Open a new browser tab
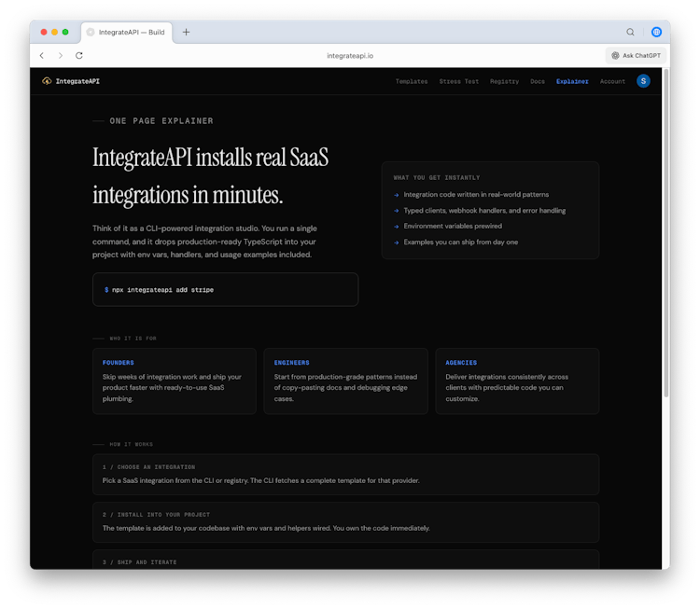 [x=186, y=32]
